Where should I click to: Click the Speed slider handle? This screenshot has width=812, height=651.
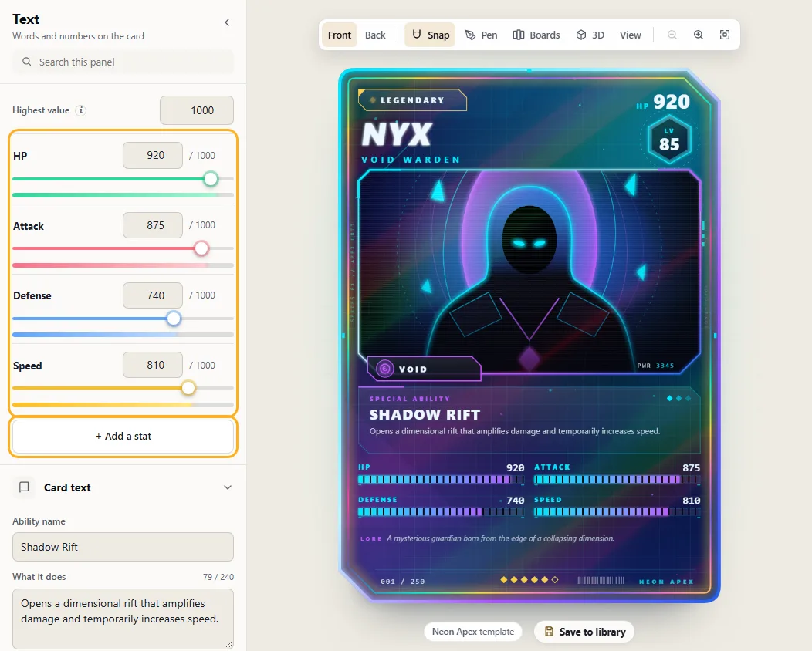coord(188,388)
